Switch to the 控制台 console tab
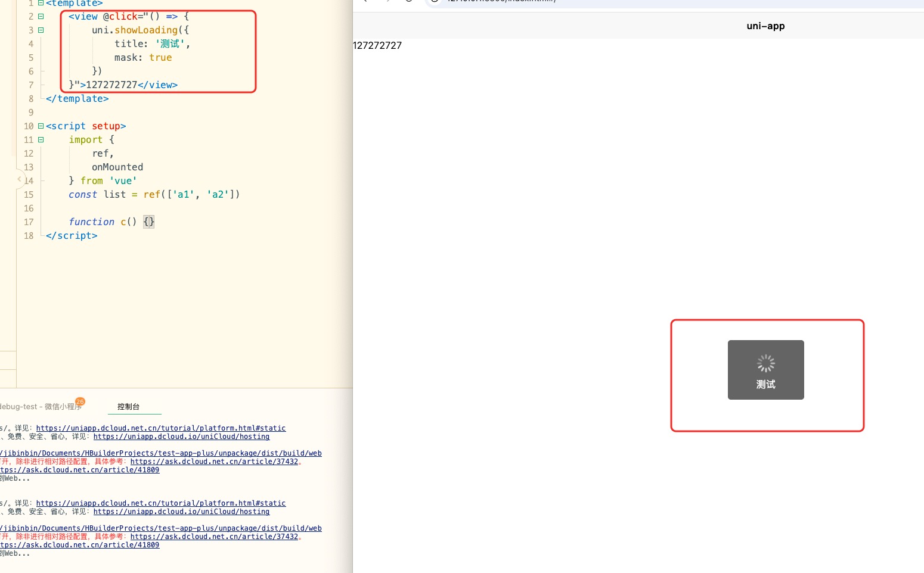Viewport: 924px width, 573px height. tap(128, 407)
